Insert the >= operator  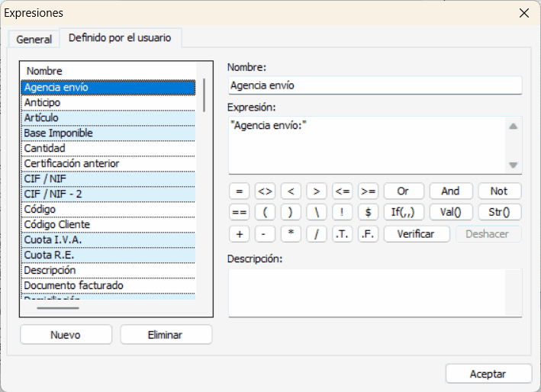click(x=368, y=191)
